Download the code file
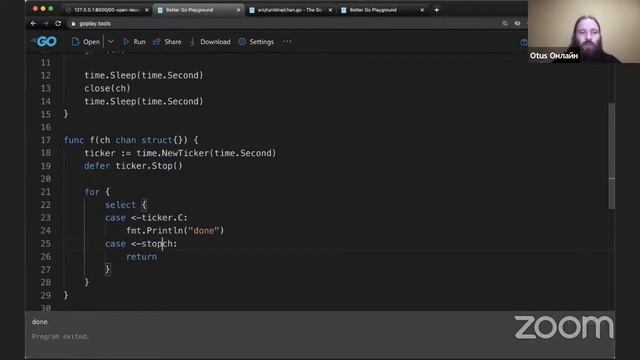 pyautogui.click(x=210, y=42)
